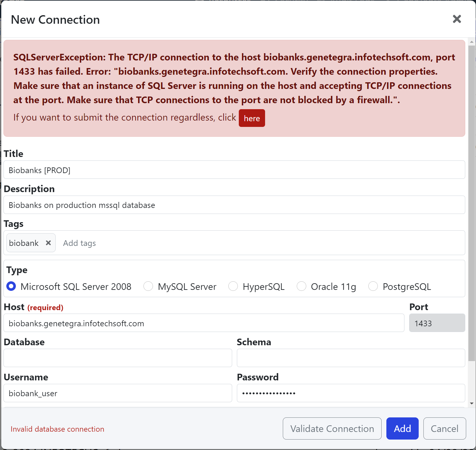
Task: Select Oracle 11g connection type
Action: [301, 286]
